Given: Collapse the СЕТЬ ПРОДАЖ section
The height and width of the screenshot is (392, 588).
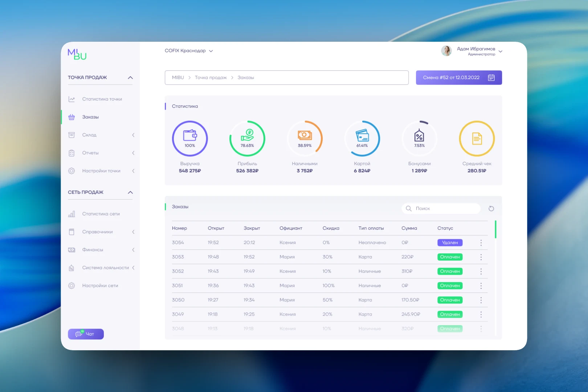Looking at the screenshot, I should pyautogui.click(x=130, y=192).
